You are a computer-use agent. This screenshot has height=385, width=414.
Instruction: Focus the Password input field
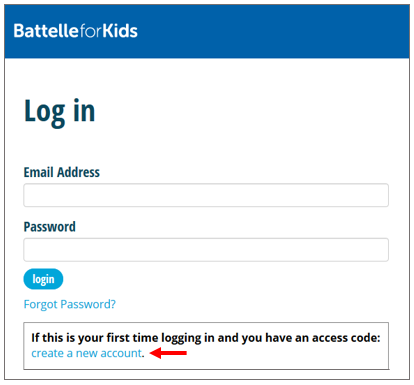coord(206,250)
